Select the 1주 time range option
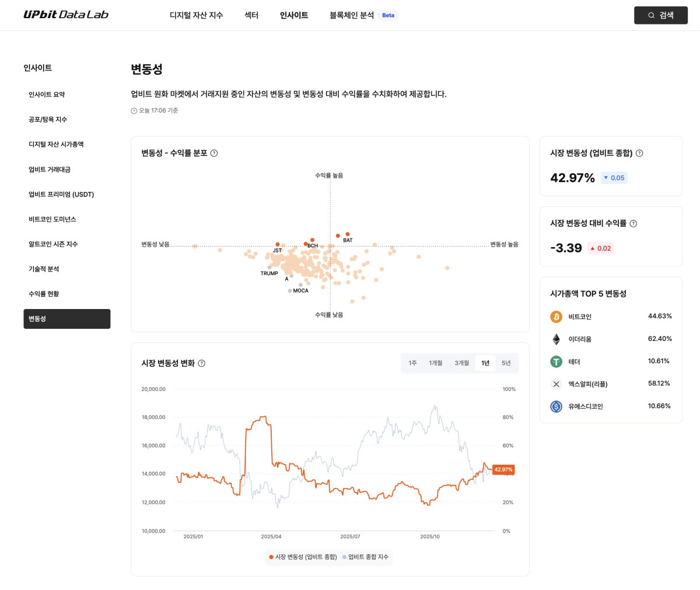Viewport: 700px width, 590px height. coord(412,363)
